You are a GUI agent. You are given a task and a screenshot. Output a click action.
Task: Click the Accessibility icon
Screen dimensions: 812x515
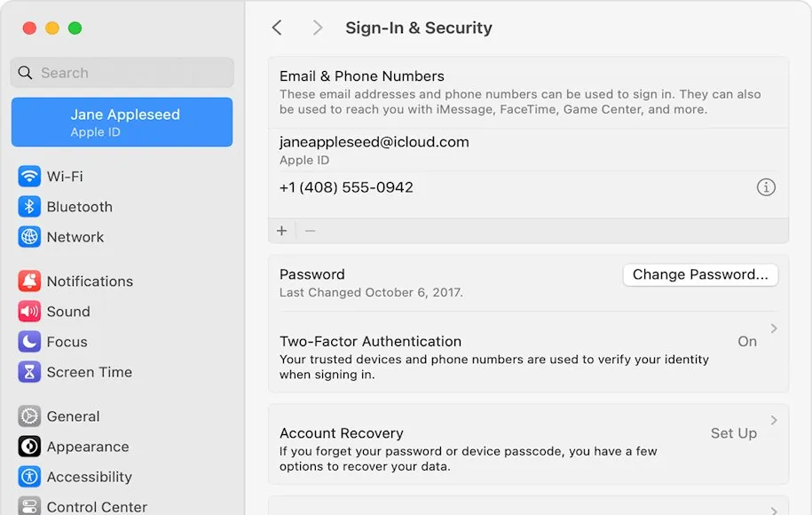point(30,477)
